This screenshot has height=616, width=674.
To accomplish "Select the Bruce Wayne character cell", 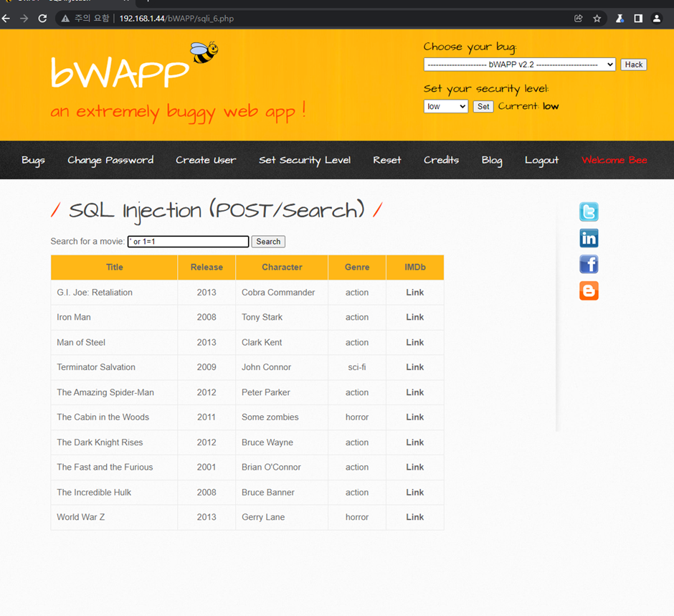I will (282, 442).
